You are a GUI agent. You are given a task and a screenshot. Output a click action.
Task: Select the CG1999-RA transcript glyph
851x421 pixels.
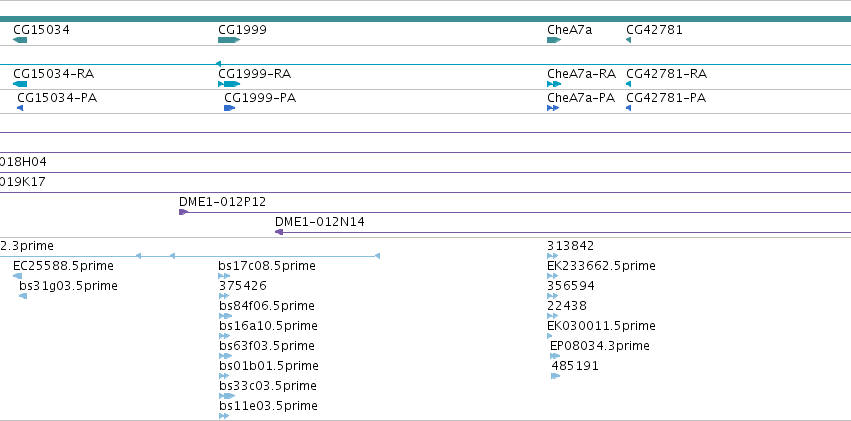click(229, 84)
